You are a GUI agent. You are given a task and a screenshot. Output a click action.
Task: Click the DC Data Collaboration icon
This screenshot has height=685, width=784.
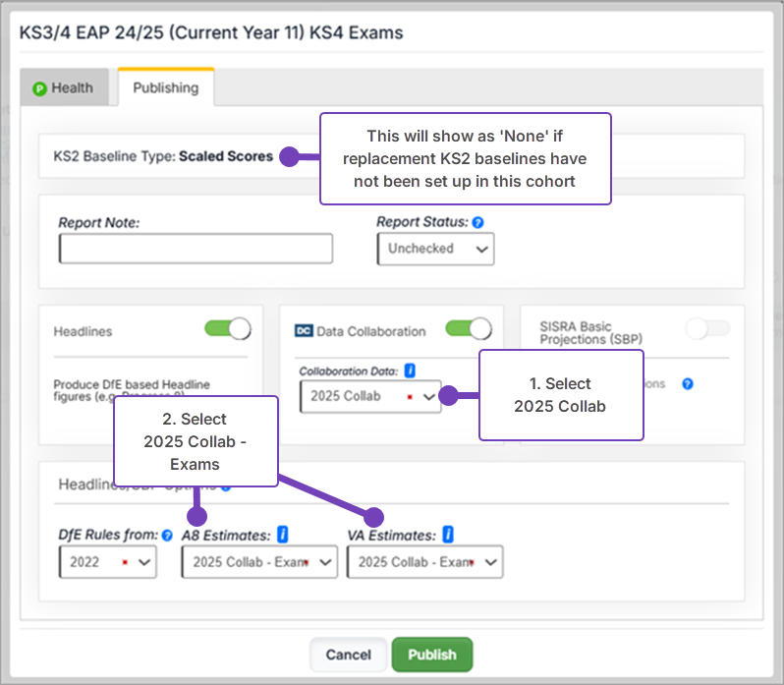tap(304, 332)
